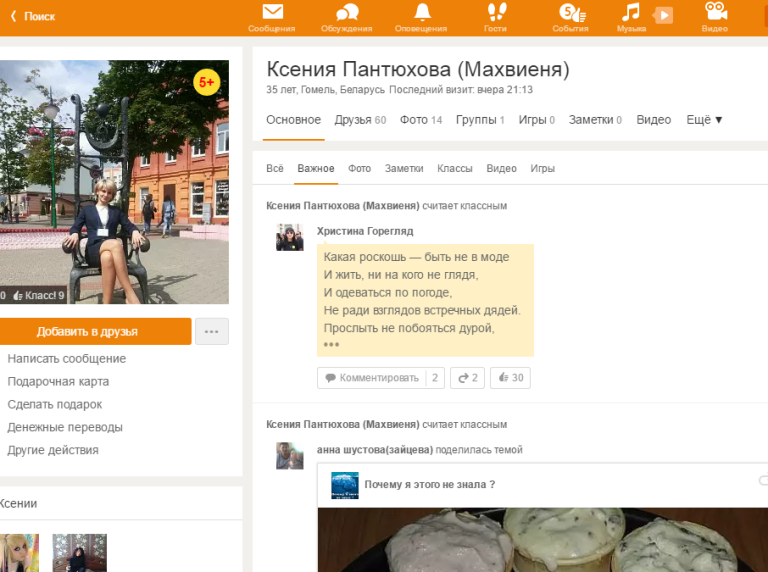
Task: Select the Заметки feed filter
Action: point(404,168)
